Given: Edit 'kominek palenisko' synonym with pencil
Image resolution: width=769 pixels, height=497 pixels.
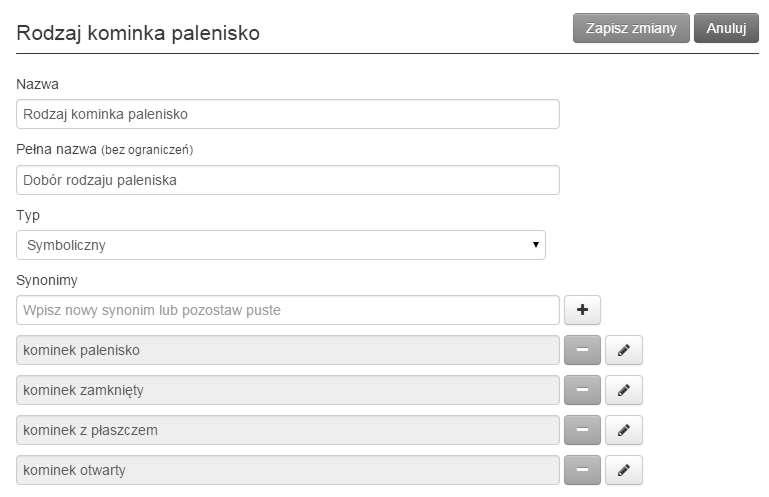Looking at the screenshot, I should (x=624, y=350).
